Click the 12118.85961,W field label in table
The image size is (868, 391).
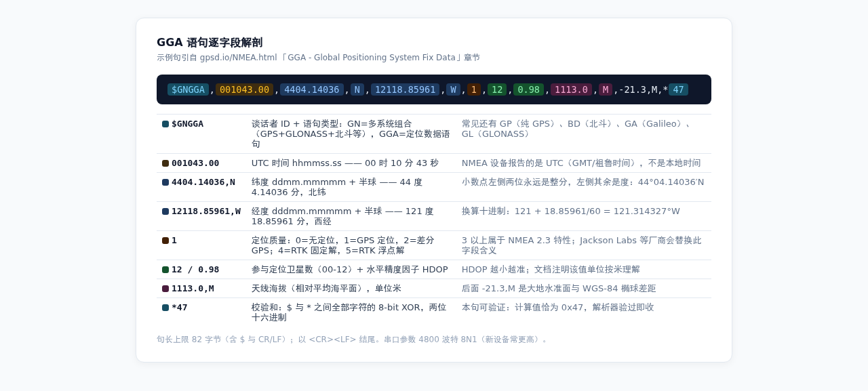point(206,211)
